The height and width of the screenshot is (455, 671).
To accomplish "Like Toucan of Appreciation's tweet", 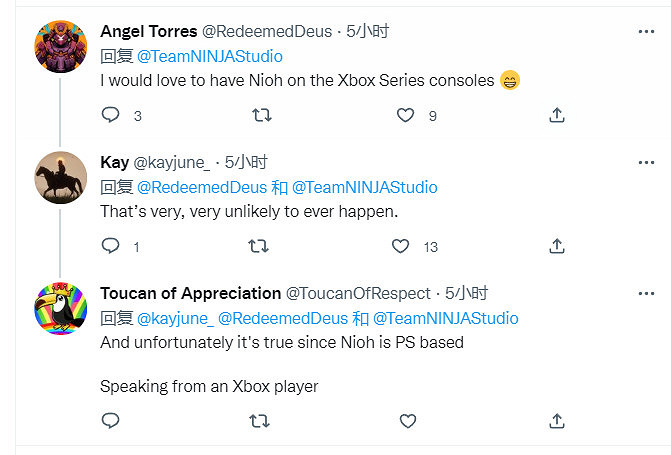I will coord(406,421).
